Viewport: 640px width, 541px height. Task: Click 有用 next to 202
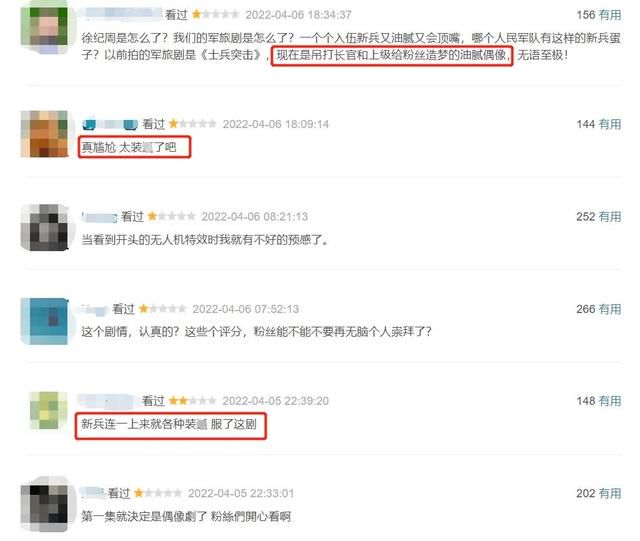(x=610, y=493)
